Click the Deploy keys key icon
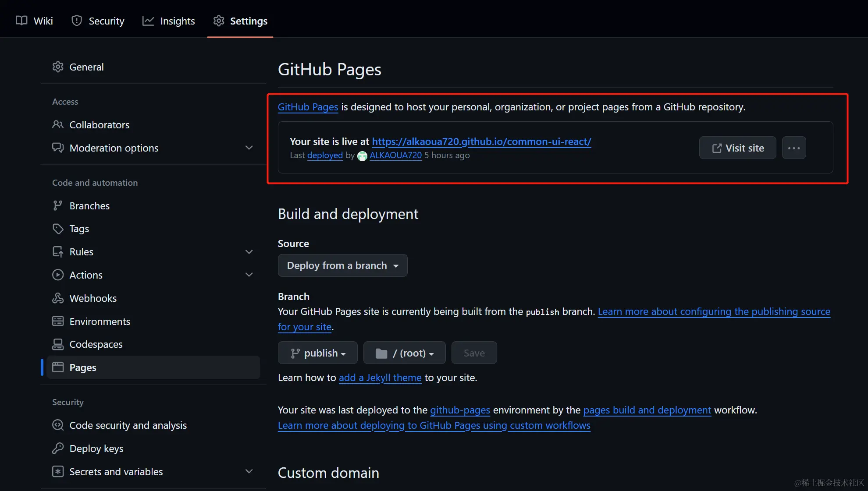The width and height of the screenshot is (868, 491). [x=58, y=448]
